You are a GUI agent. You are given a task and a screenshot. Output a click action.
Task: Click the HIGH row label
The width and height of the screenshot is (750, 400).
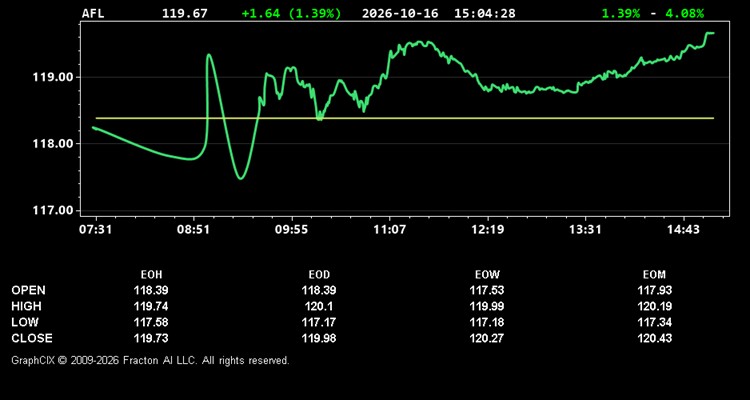(26, 306)
